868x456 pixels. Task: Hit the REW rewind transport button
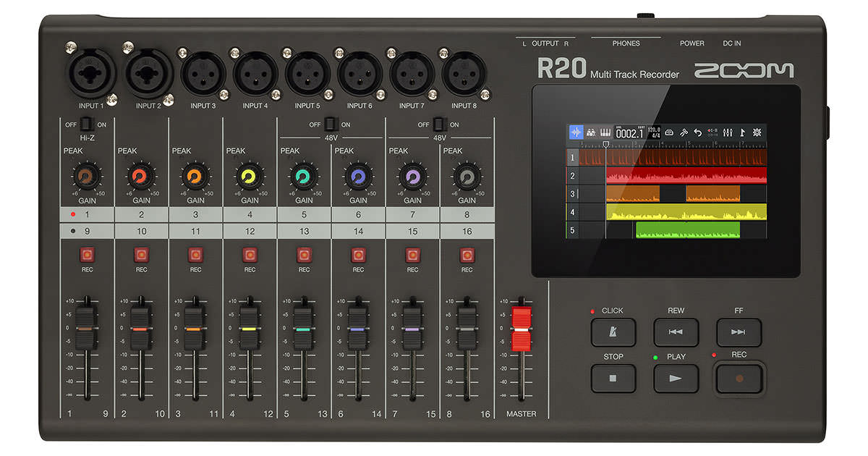tap(676, 332)
